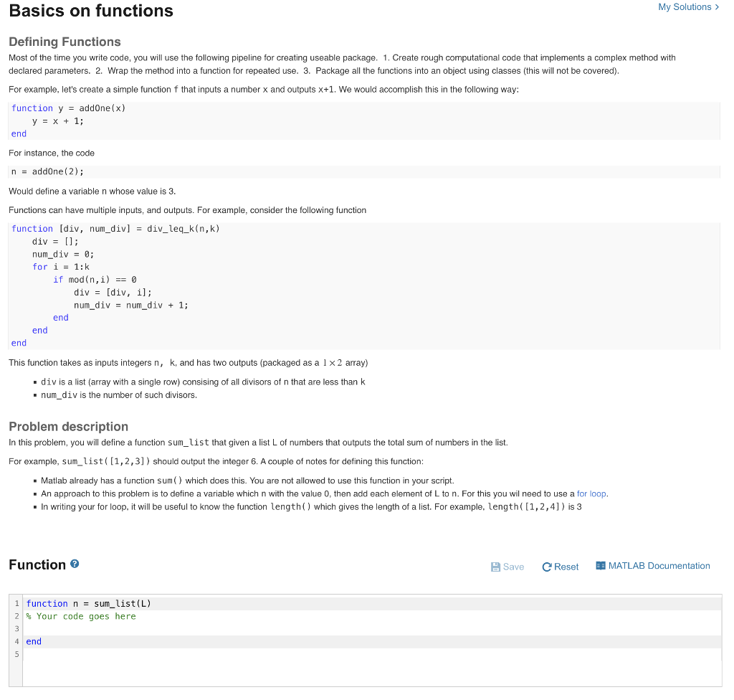The image size is (734, 700).
Task: Click Save above the code editor
Action: (507, 567)
